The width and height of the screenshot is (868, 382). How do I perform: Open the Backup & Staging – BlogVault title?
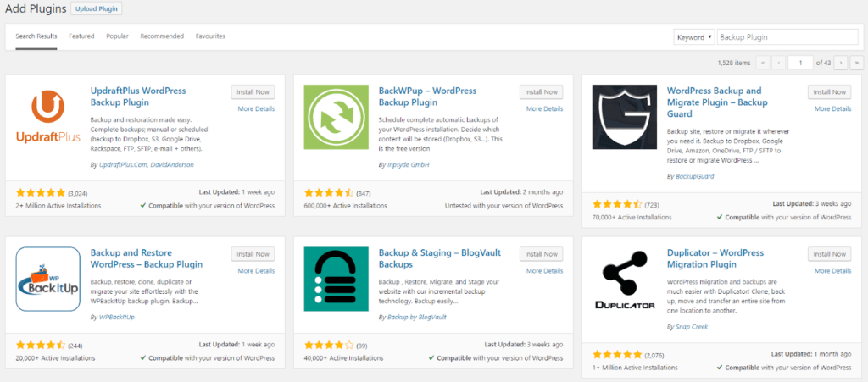click(x=440, y=258)
